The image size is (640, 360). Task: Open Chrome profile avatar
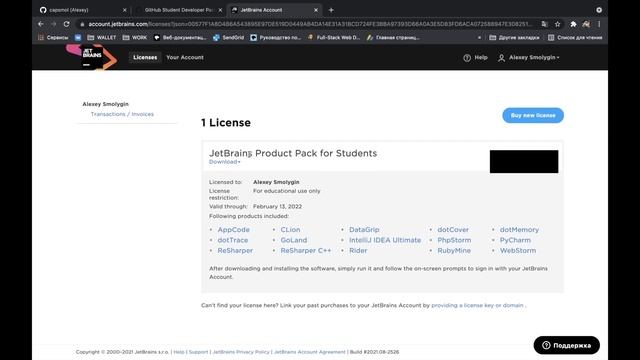point(586,24)
